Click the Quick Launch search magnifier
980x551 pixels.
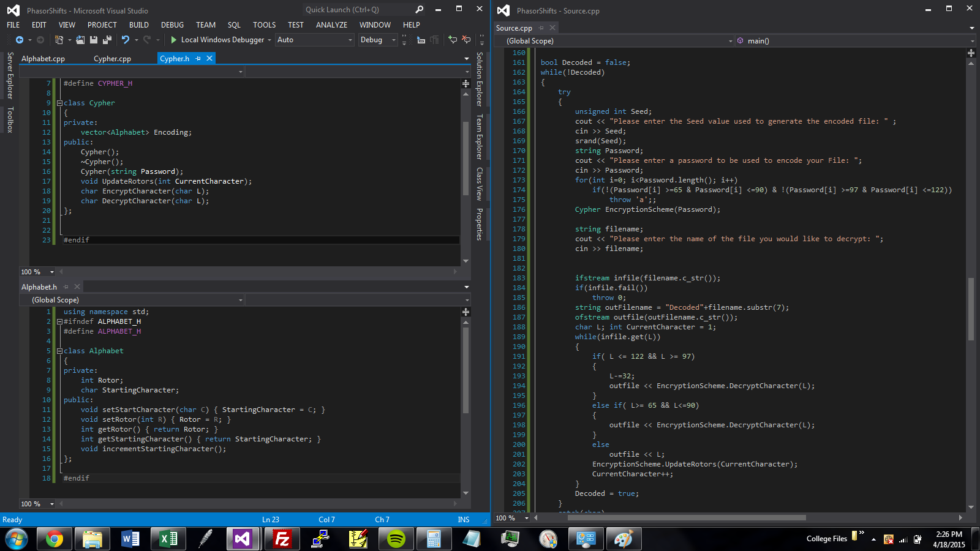point(420,10)
